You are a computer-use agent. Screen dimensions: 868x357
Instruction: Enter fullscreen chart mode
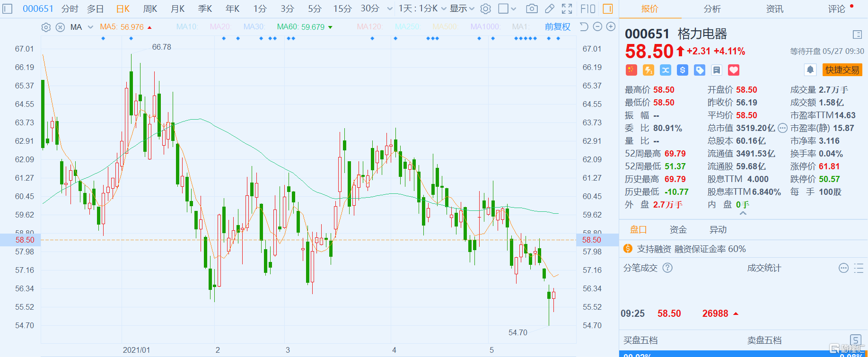tap(567, 9)
